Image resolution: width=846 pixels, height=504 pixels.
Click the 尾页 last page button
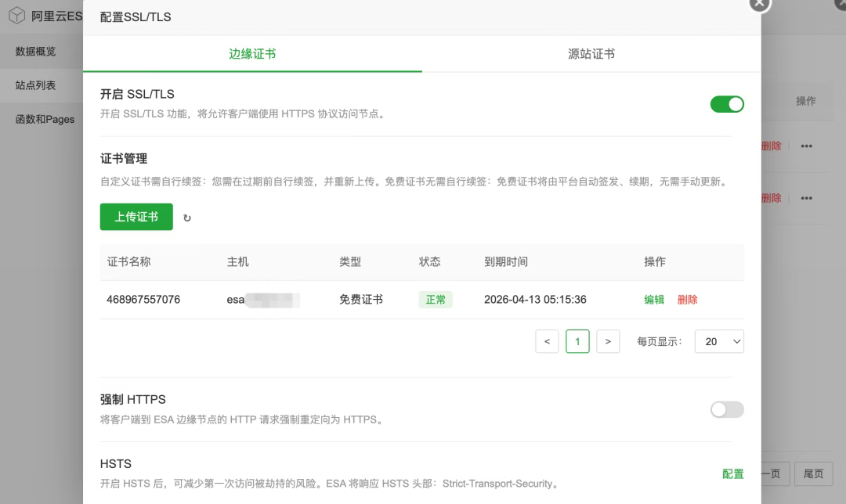pos(813,473)
